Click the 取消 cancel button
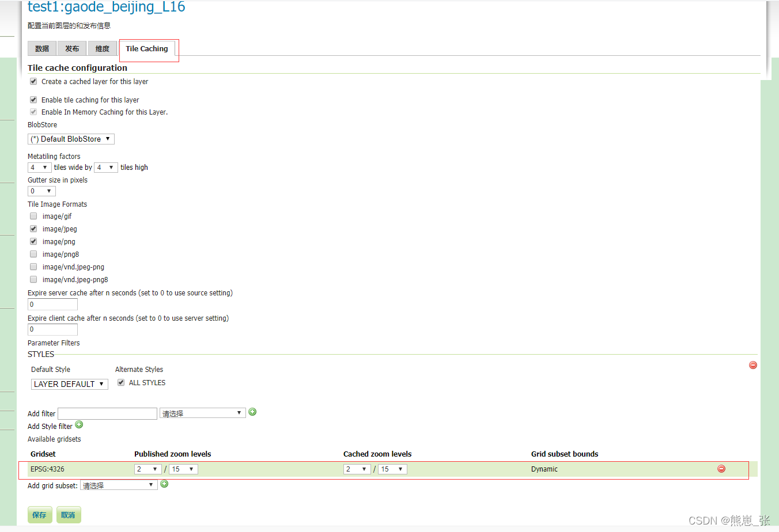 [x=69, y=515]
